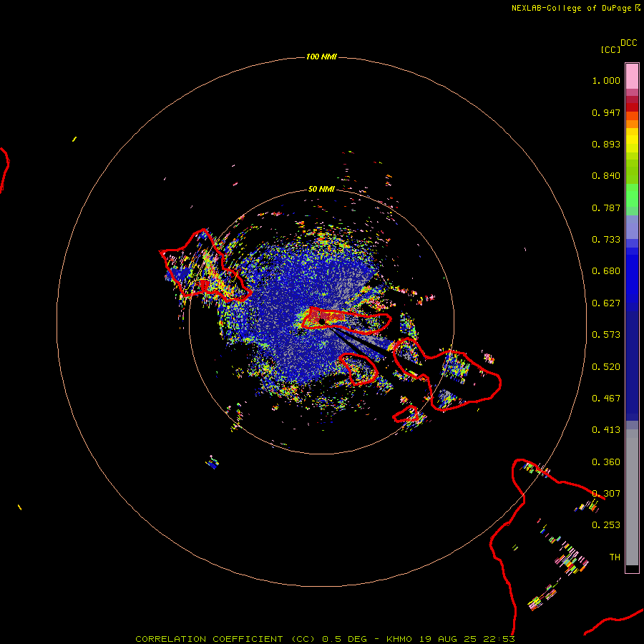644x644 pixels.
Task: Pick the gray swatch in the color bar
Action: [632, 497]
